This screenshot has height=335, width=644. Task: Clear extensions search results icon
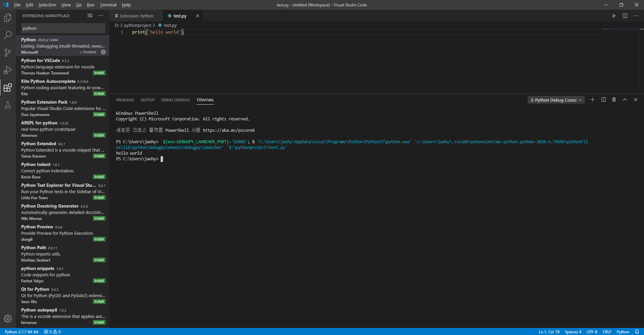(x=90, y=16)
